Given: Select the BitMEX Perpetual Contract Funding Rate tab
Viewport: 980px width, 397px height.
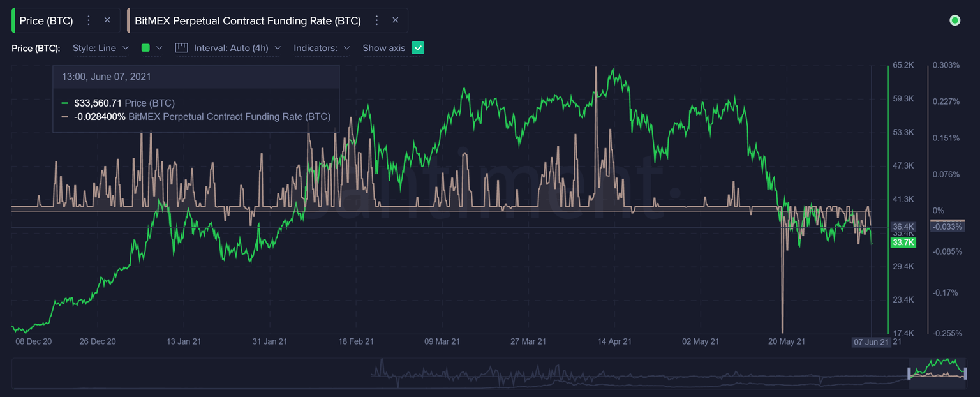Looking at the screenshot, I should point(249,20).
